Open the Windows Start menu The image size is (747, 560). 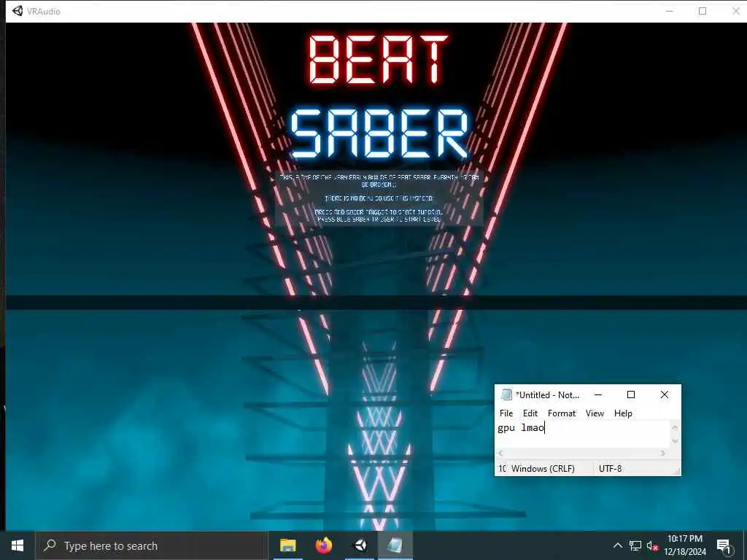pyautogui.click(x=18, y=545)
